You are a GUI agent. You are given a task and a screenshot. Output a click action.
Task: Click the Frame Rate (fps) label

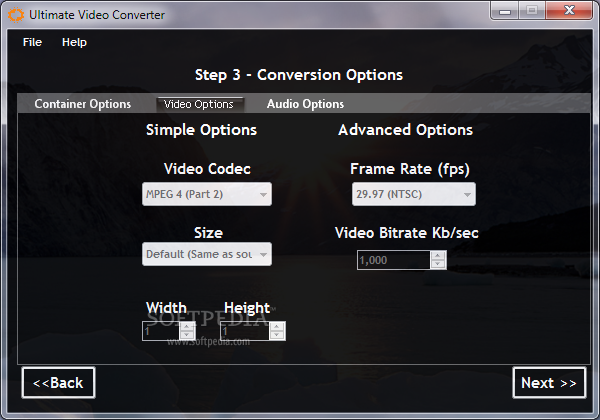[410, 169]
